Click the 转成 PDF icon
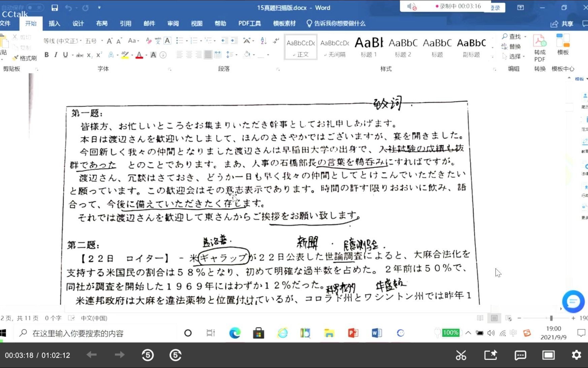588x368 pixels. 540,48
